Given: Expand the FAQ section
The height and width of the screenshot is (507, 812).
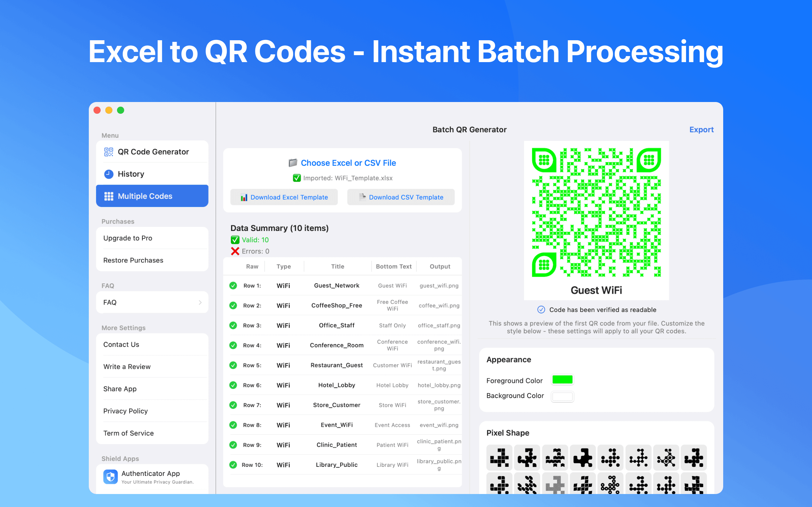Looking at the screenshot, I should (x=152, y=302).
